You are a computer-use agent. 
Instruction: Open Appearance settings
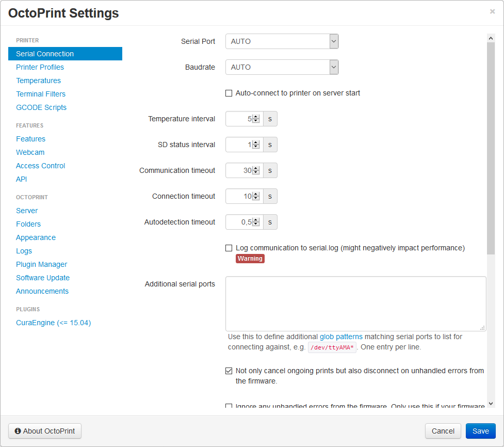click(36, 237)
